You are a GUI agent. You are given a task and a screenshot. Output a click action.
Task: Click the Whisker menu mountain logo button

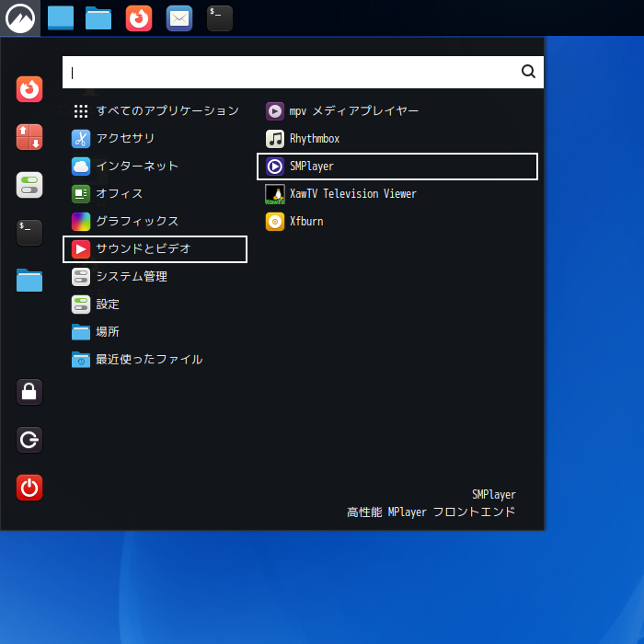pyautogui.click(x=20, y=18)
